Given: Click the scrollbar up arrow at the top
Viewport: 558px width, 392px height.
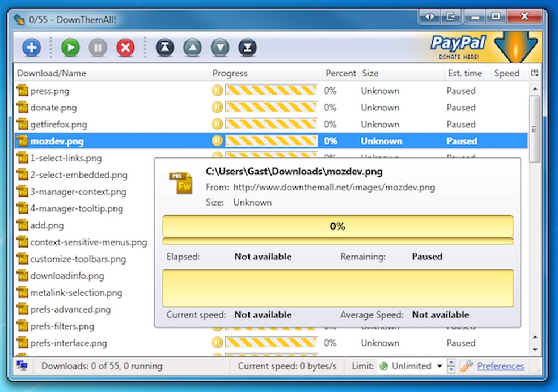Looking at the screenshot, I should 535,88.
